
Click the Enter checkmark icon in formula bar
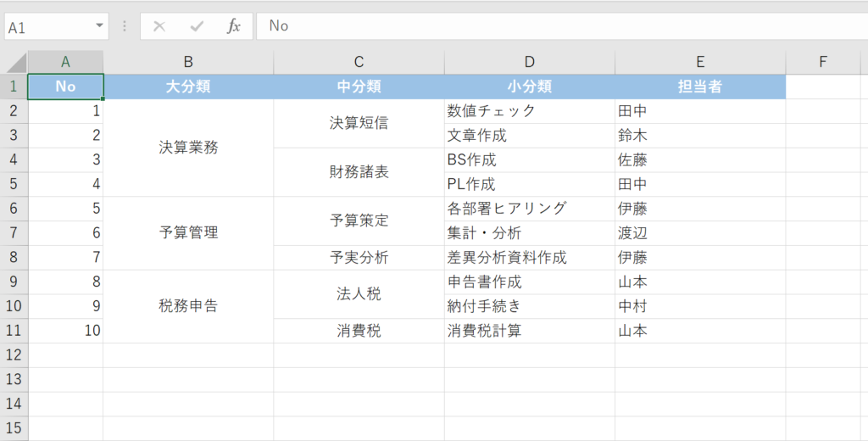197,26
